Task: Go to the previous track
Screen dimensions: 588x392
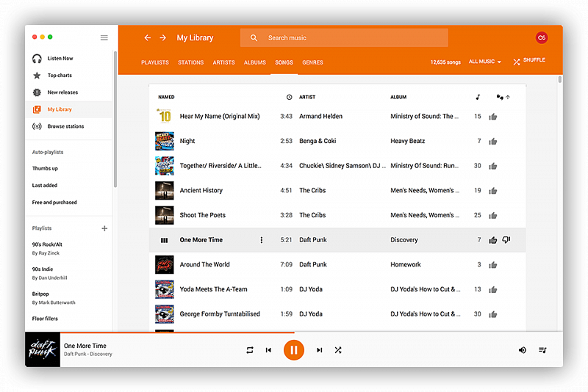Action: point(268,350)
